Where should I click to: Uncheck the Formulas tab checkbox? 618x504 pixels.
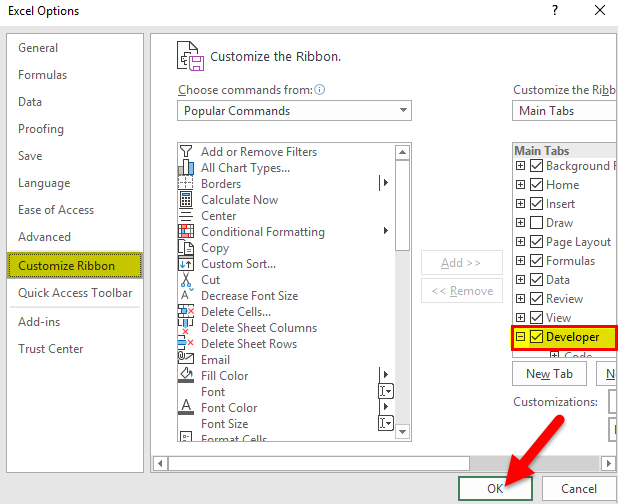click(x=536, y=260)
